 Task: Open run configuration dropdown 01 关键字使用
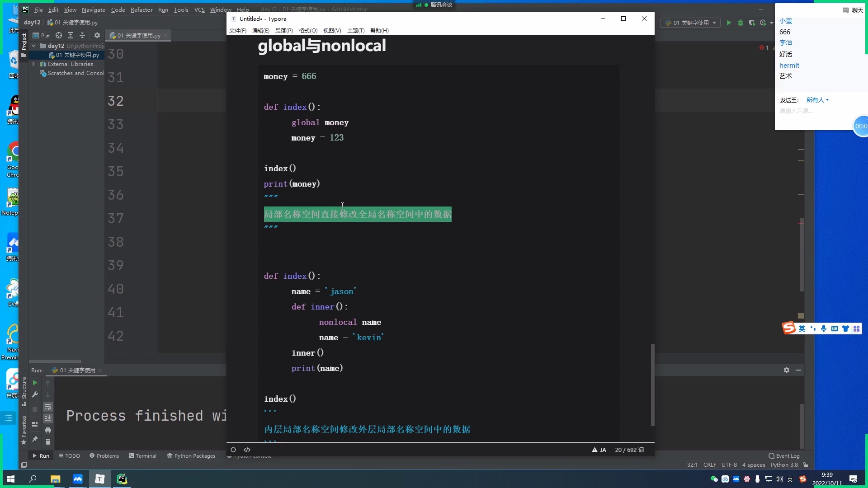[690, 23]
